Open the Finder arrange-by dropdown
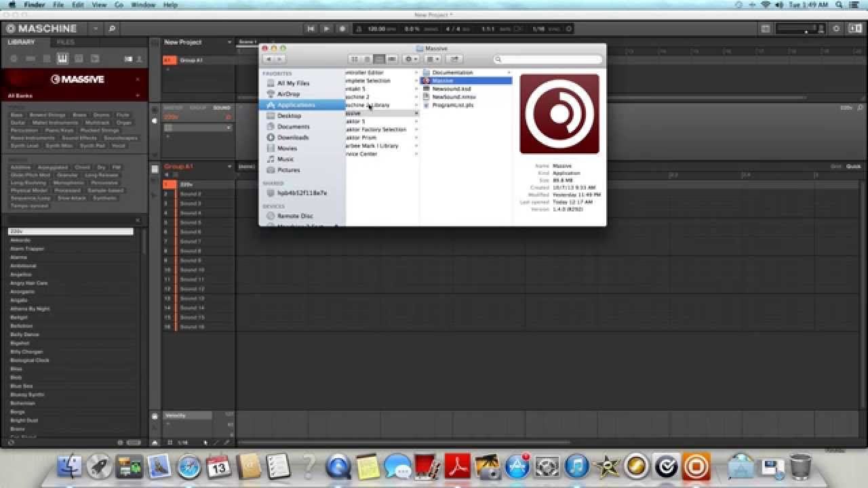This screenshot has width=868, height=488. pos(433,60)
